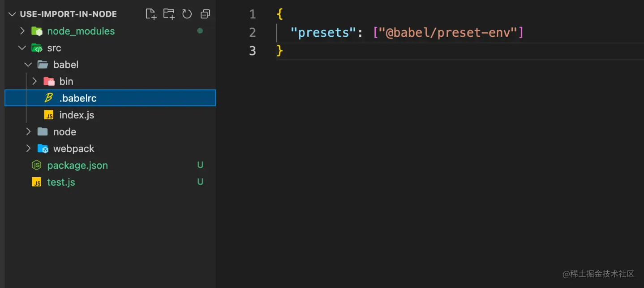Click the untracked U badge on package.json
Screen dimensions: 644x288
point(200,165)
